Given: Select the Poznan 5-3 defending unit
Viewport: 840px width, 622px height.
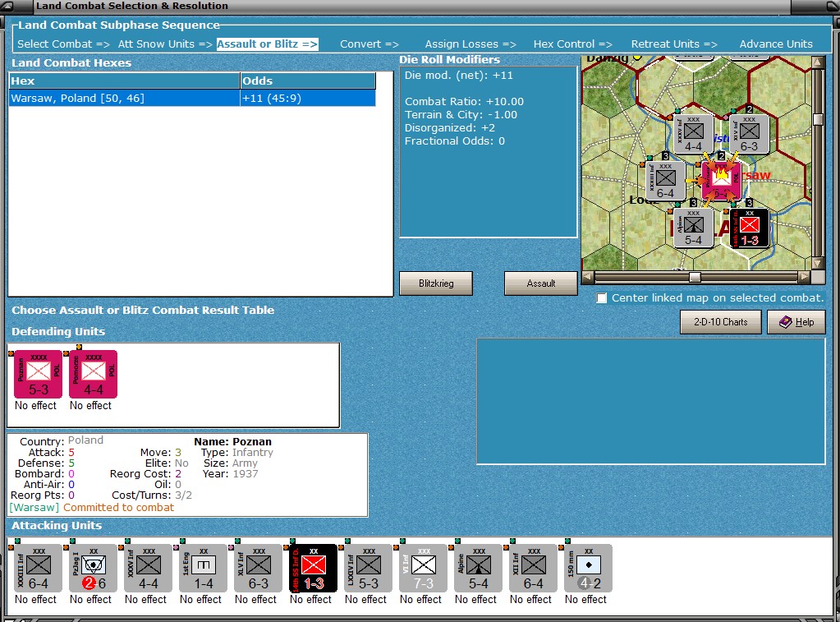Looking at the screenshot, I should coord(39,374).
